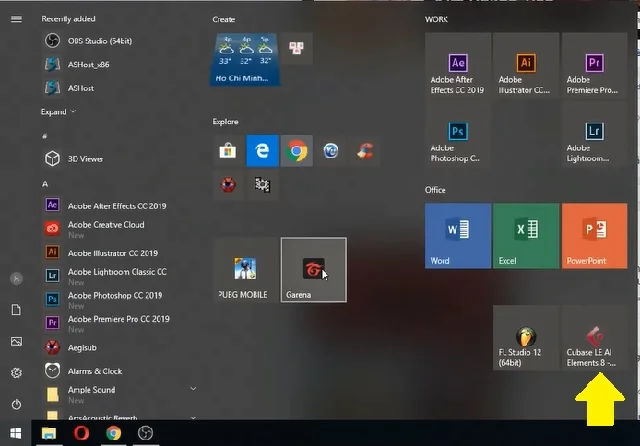Click the Office group header
This screenshot has height=446, width=640.
435,190
